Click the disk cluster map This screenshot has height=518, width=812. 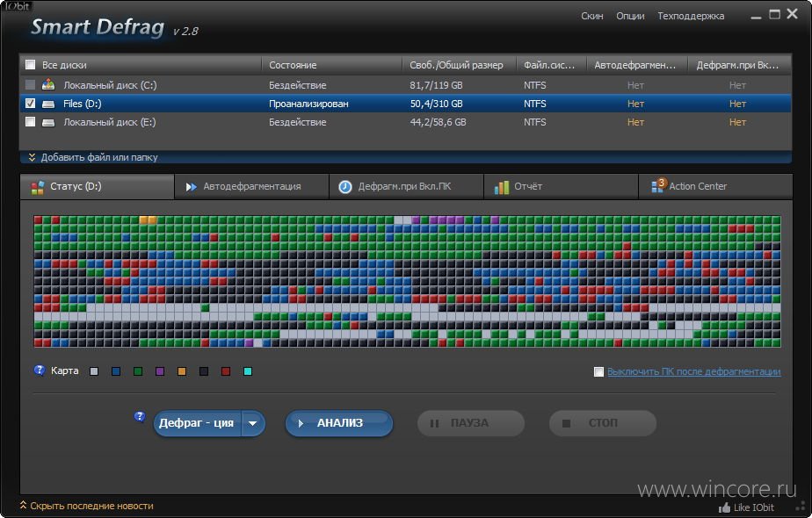(x=407, y=281)
